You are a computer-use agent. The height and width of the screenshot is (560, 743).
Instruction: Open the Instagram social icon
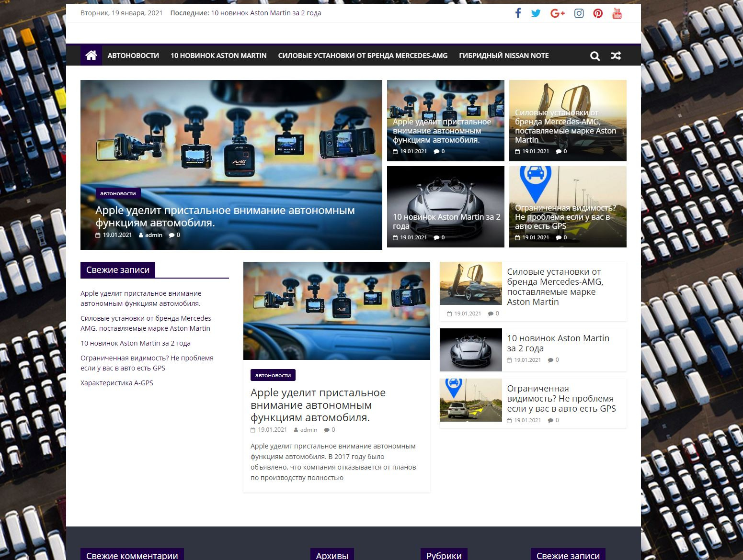579,13
